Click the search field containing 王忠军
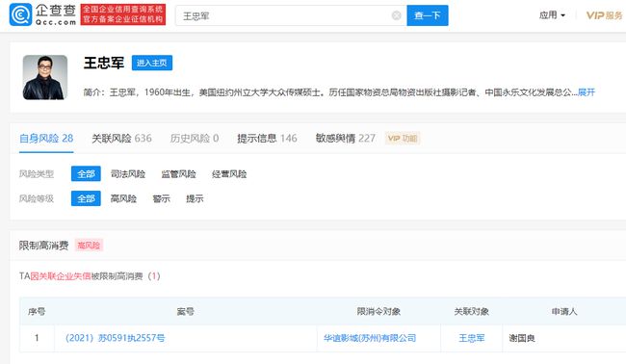 click(291, 15)
